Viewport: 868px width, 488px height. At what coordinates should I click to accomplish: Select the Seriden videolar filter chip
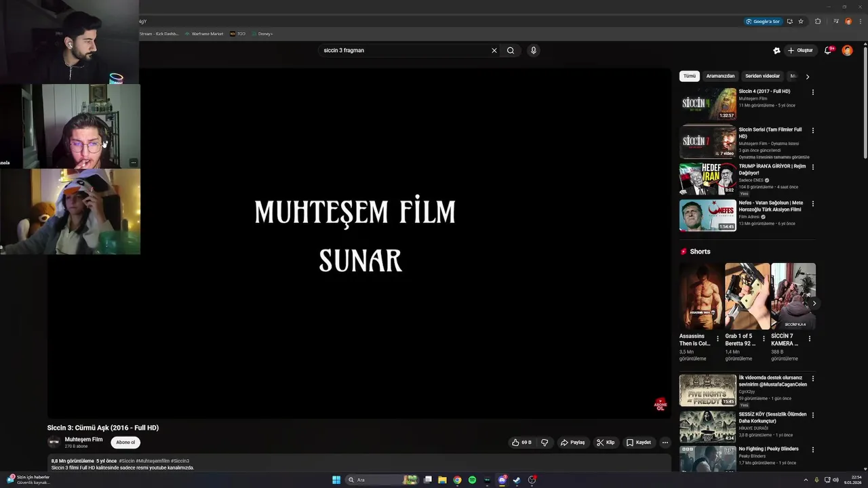(762, 76)
